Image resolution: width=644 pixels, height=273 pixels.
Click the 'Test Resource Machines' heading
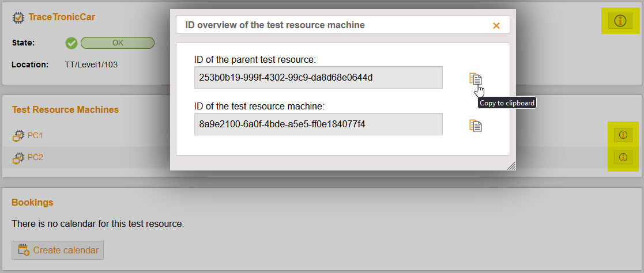point(65,109)
